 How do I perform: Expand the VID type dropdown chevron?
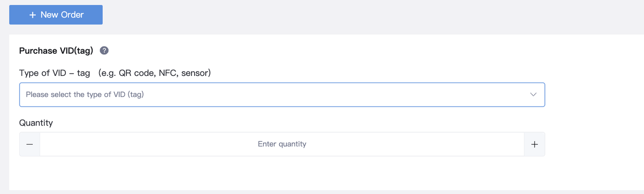tap(534, 94)
